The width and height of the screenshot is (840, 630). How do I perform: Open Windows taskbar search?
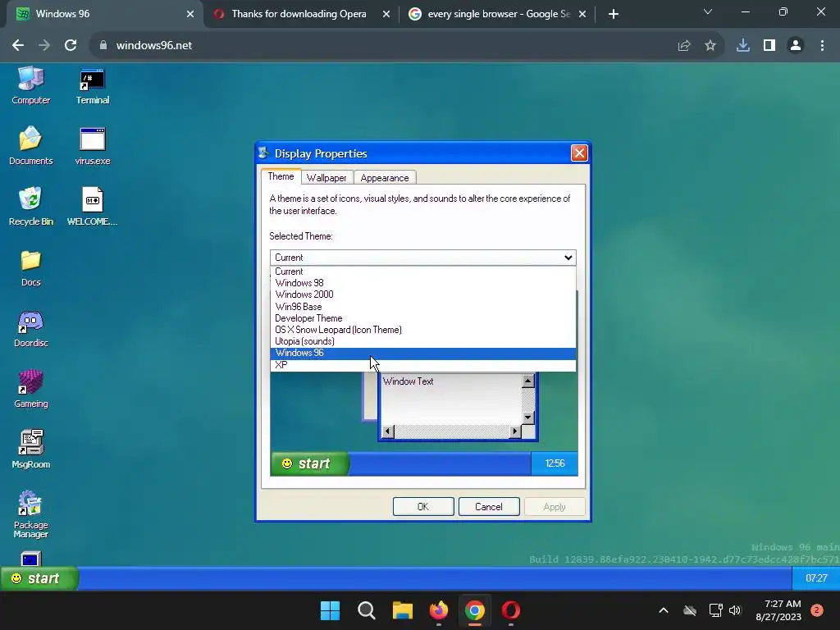367,610
